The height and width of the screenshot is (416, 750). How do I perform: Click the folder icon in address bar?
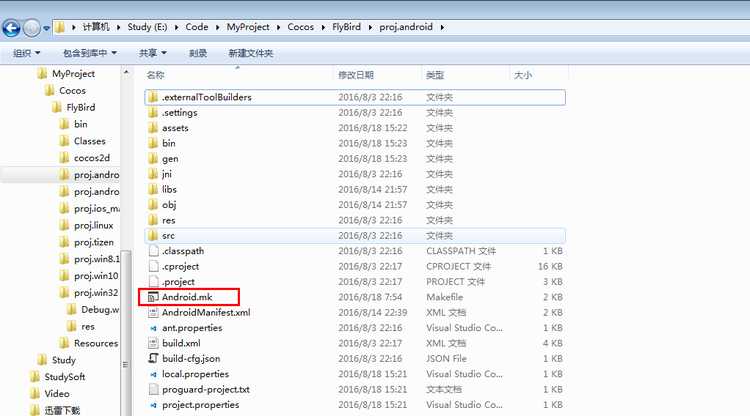[59, 27]
